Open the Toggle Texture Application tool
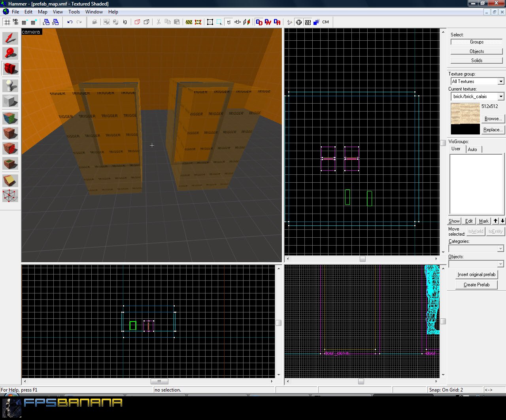The width and height of the screenshot is (506, 420). [11, 118]
